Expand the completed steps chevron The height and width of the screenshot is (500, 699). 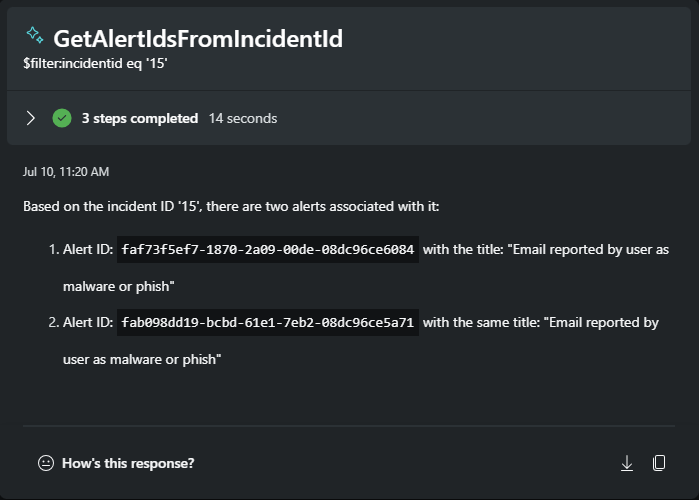coord(31,118)
